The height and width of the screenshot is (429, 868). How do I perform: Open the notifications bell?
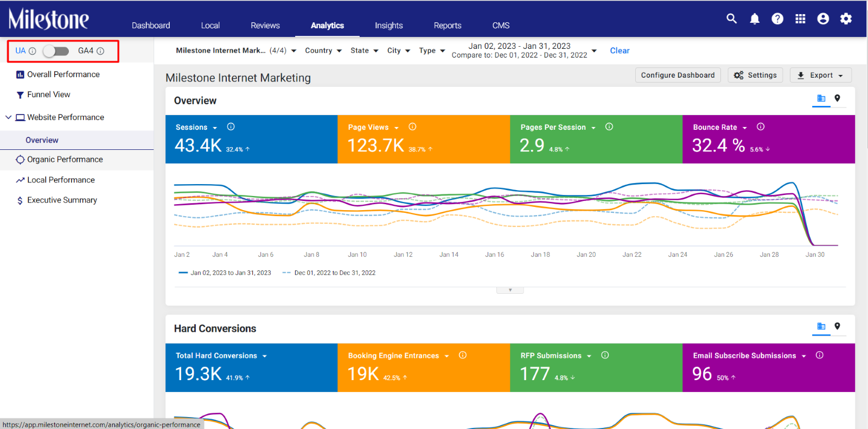click(x=755, y=19)
